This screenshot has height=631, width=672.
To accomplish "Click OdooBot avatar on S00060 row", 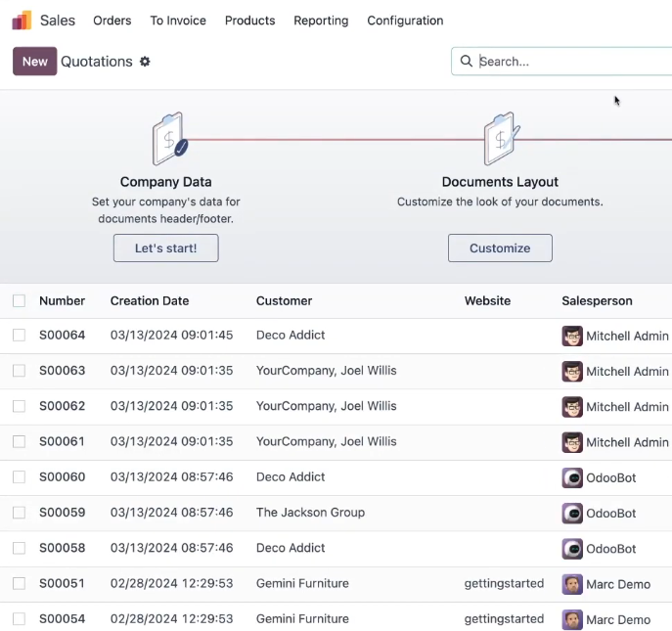I will 572,477.
